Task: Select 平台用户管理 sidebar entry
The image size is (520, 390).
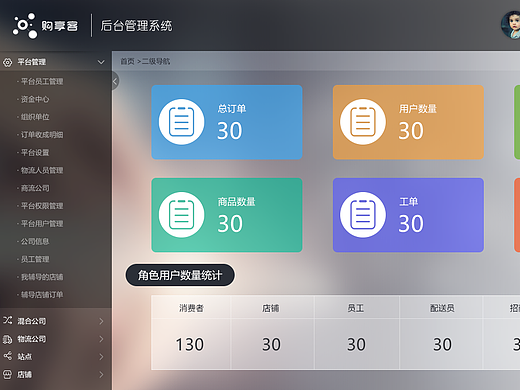Action: point(42,223)
